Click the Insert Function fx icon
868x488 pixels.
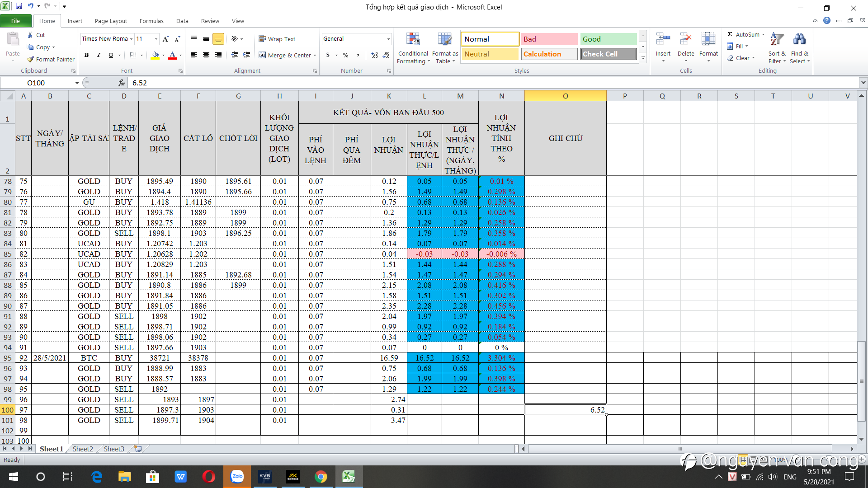pos(121,83)
